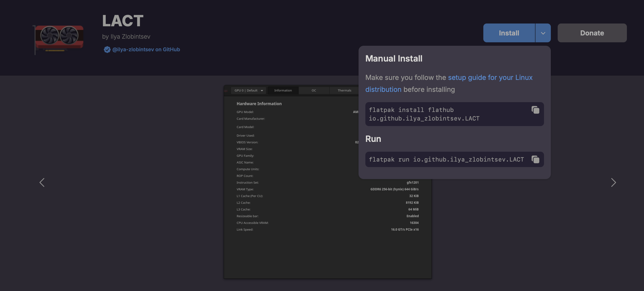The image size is (644, 291).
Task: Switch to the OC tab
Action: [313, 91]
